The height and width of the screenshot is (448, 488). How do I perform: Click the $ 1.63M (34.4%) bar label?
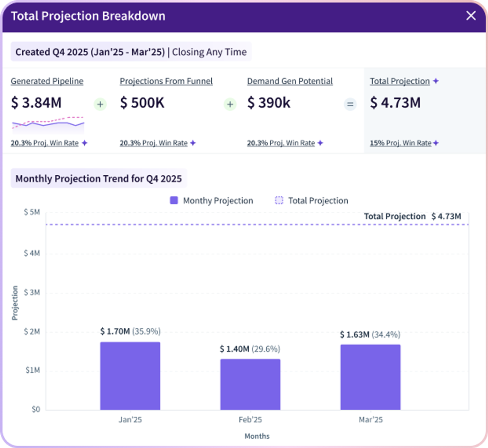[x=370, y=335]
